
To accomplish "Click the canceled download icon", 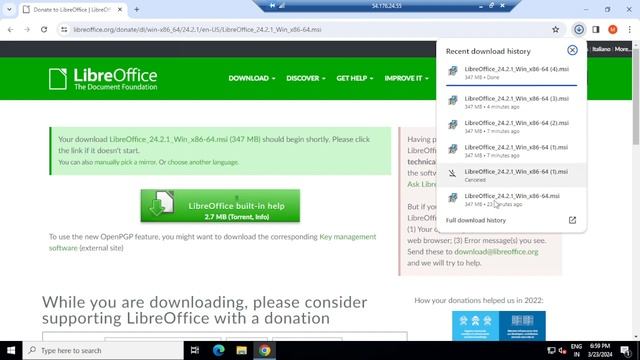I will point(452,173).
